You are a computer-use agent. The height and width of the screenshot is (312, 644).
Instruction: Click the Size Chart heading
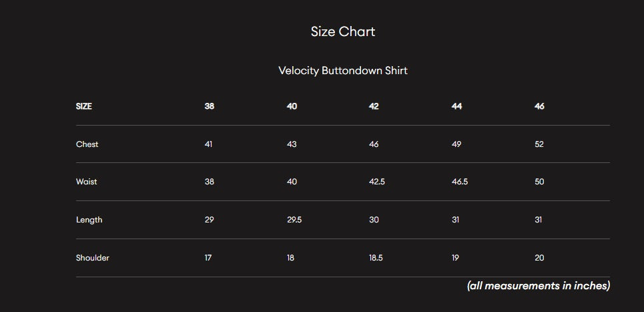coord(342,31)
